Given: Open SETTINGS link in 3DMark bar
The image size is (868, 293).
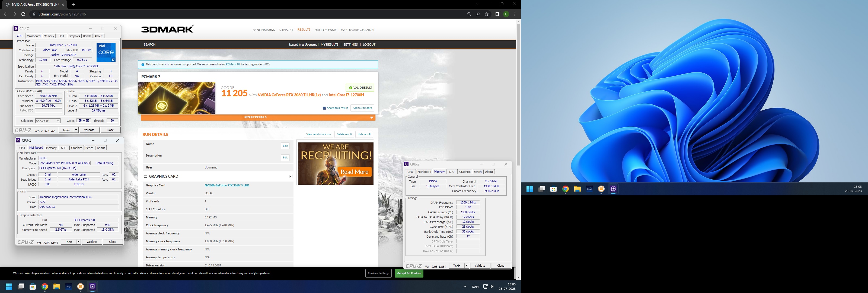Looking at the screenshot, I should [x=350, y=44].
